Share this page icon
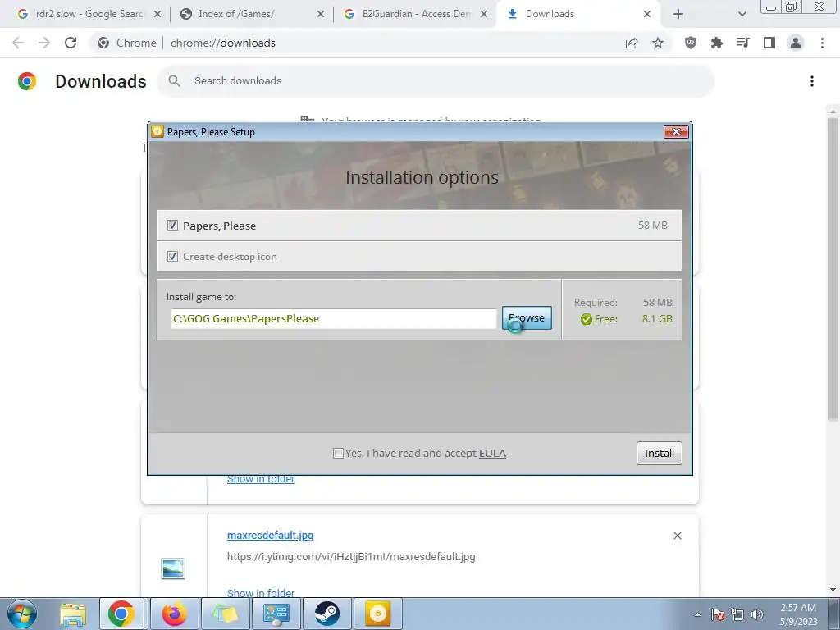Screen dimensions: 840x630 point(632,43)
